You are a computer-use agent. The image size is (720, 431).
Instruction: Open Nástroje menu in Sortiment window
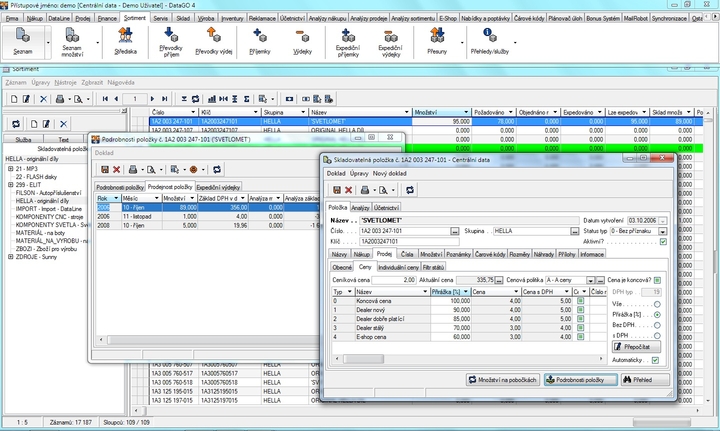coord(65,83)
